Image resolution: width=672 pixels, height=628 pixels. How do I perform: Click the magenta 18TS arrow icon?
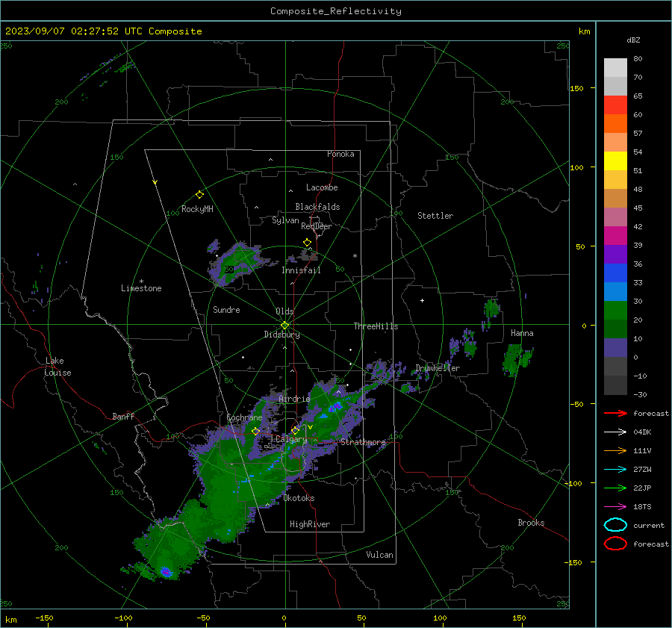pos(615,507)
